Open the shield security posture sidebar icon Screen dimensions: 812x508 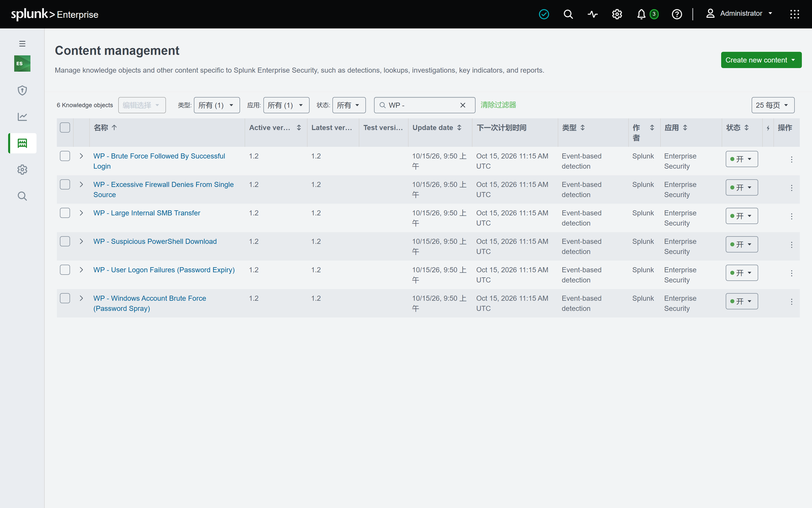point(22,90)
